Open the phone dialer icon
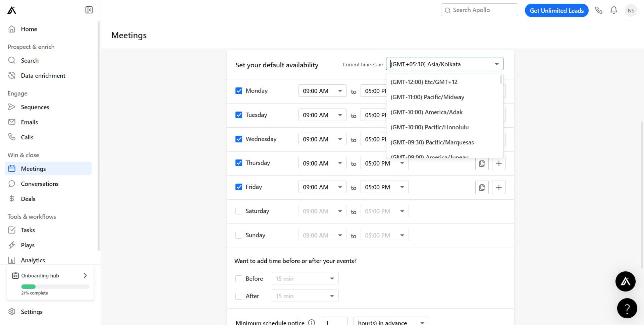 click(x=599, y=10)
